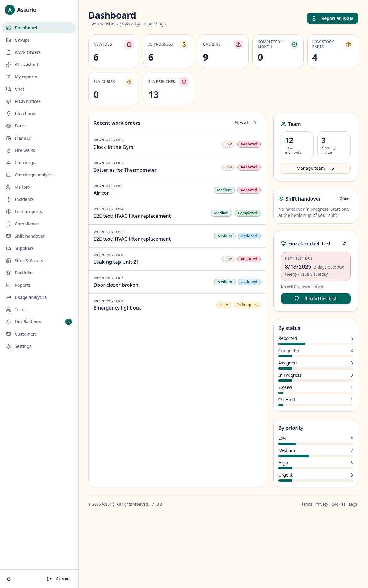Open Chat from the sidebar
The height and width of the screenshot is (588, 368).
tap(39, 89)
